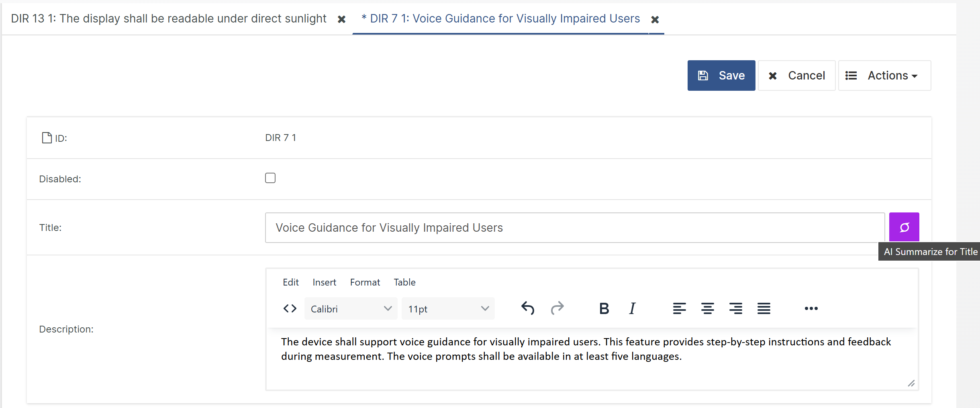Justify the description text
The image size is (980, 408).
pos(764,308)
